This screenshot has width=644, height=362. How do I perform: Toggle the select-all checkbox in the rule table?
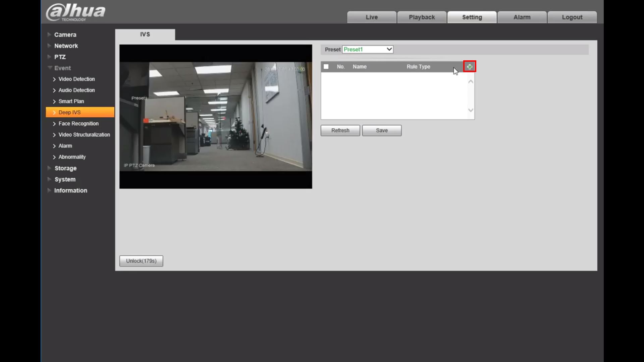[x=326, y=66]
